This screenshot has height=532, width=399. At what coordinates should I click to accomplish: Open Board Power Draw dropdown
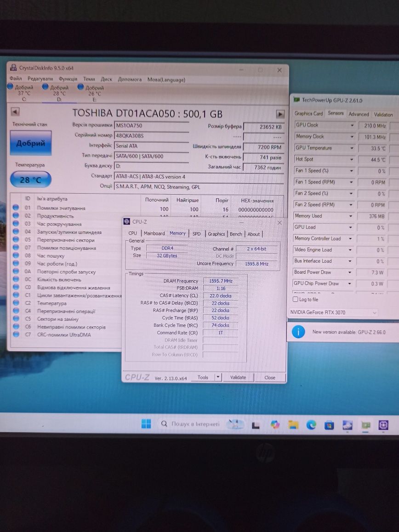point(349,272)
